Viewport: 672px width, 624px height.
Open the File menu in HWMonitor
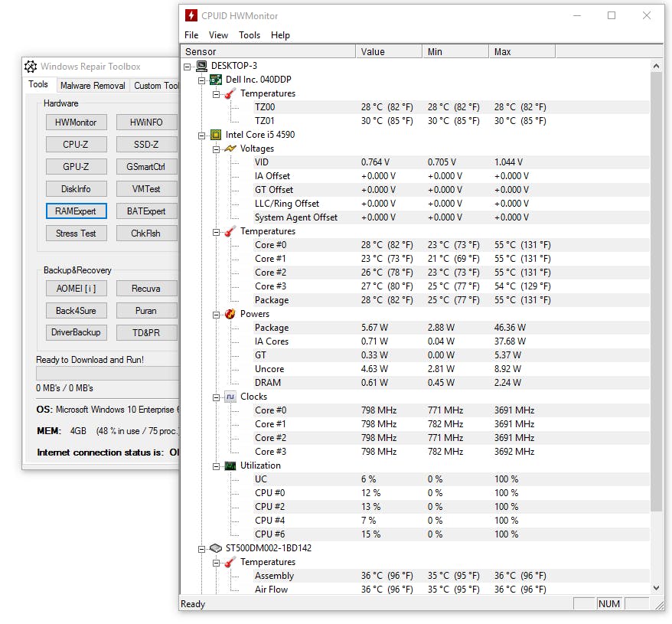(x=191, y=35)
